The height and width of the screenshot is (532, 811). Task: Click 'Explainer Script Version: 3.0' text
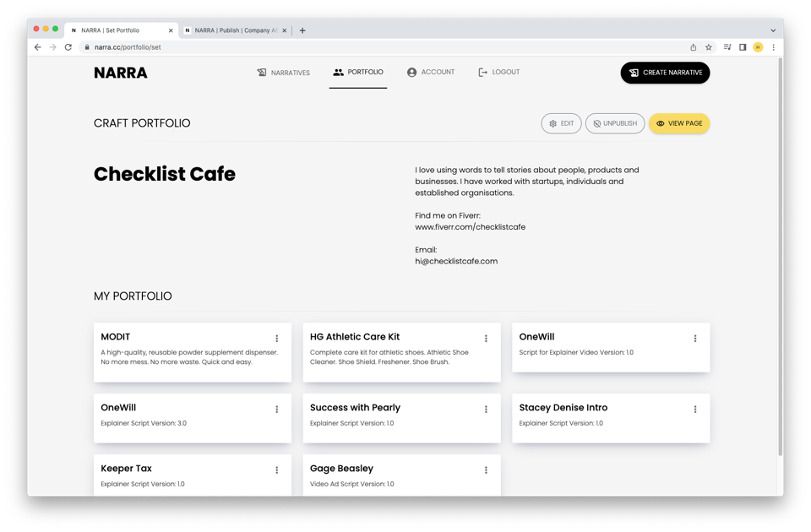(x=144, y=423)
